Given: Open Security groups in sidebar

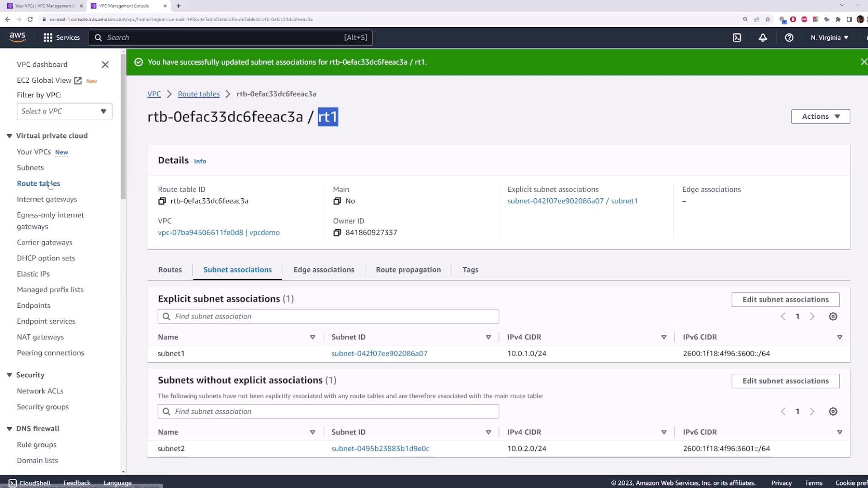Looking at the screenshot, I should (43, 407).
